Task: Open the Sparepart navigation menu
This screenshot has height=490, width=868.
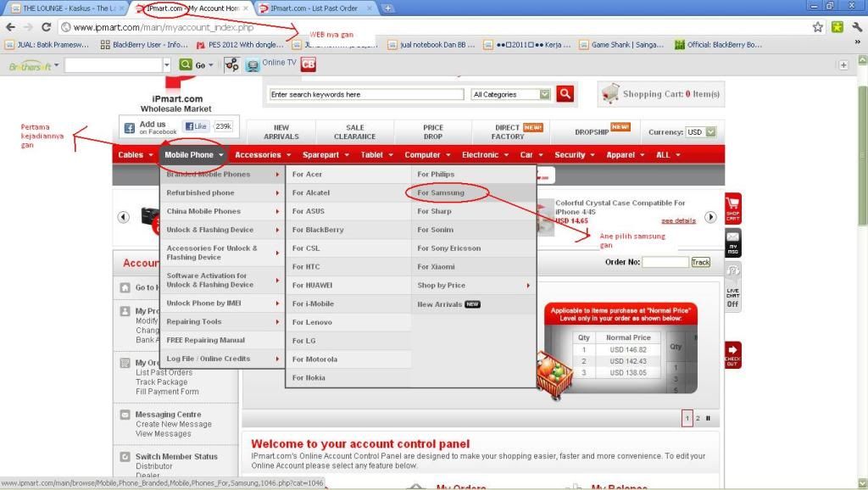Action: pyautogui.click(x=325, y=155)
